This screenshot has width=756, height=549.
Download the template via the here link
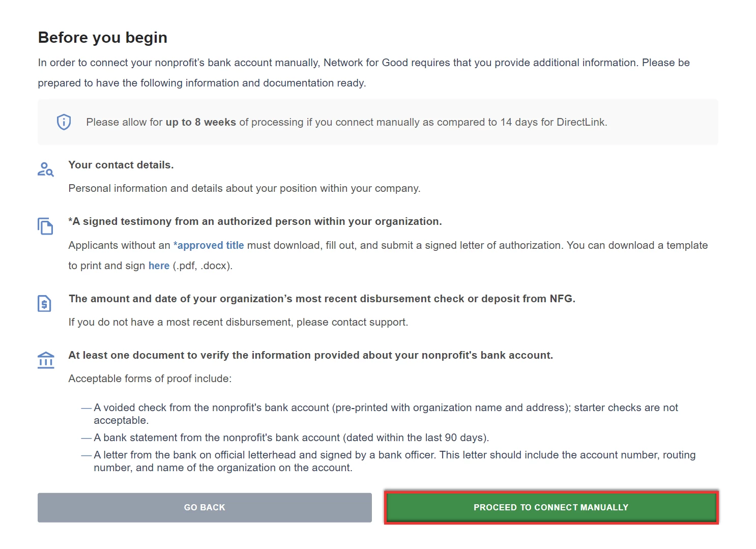coord(159,265)
